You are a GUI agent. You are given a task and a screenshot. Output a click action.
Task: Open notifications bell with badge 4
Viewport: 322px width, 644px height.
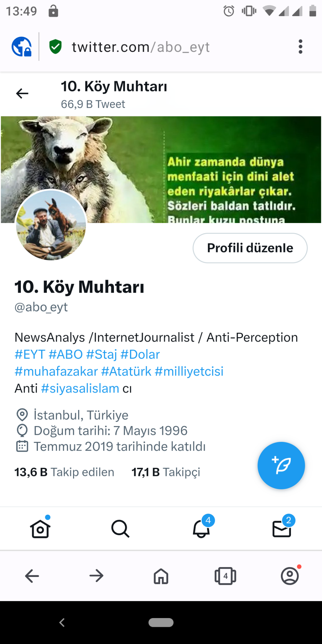[x=201, y=528]
